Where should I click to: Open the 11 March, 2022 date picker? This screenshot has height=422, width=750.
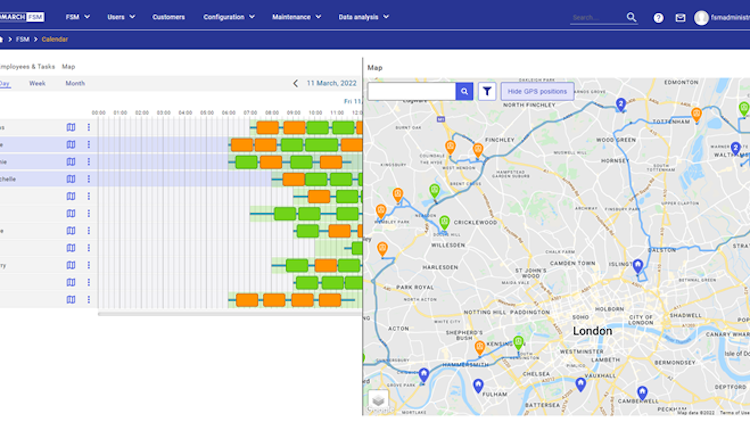point(331,83)
